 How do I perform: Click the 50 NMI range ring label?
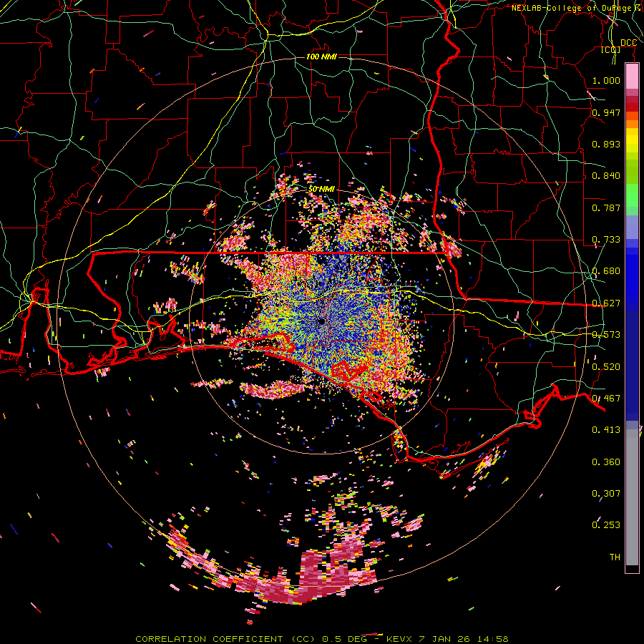click(x=321, y=190)
